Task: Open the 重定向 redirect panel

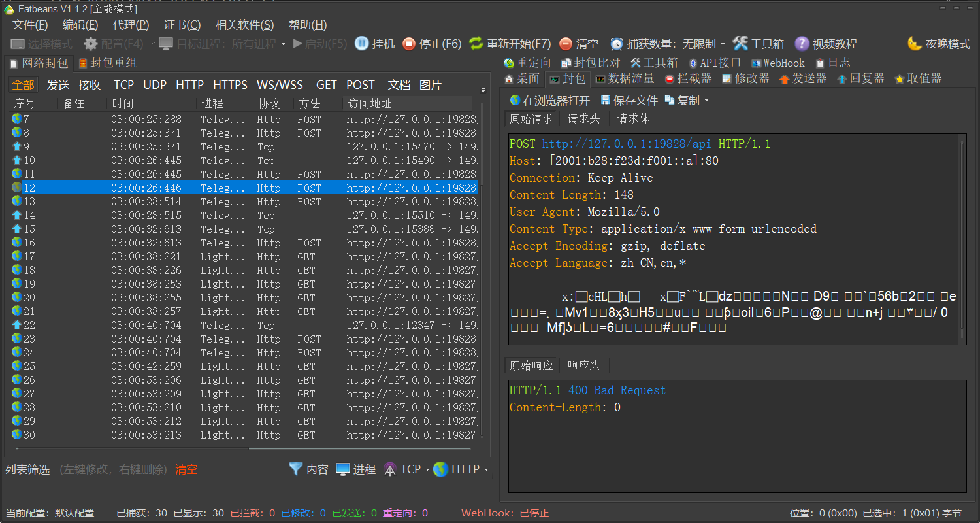Action: (527, 63)
